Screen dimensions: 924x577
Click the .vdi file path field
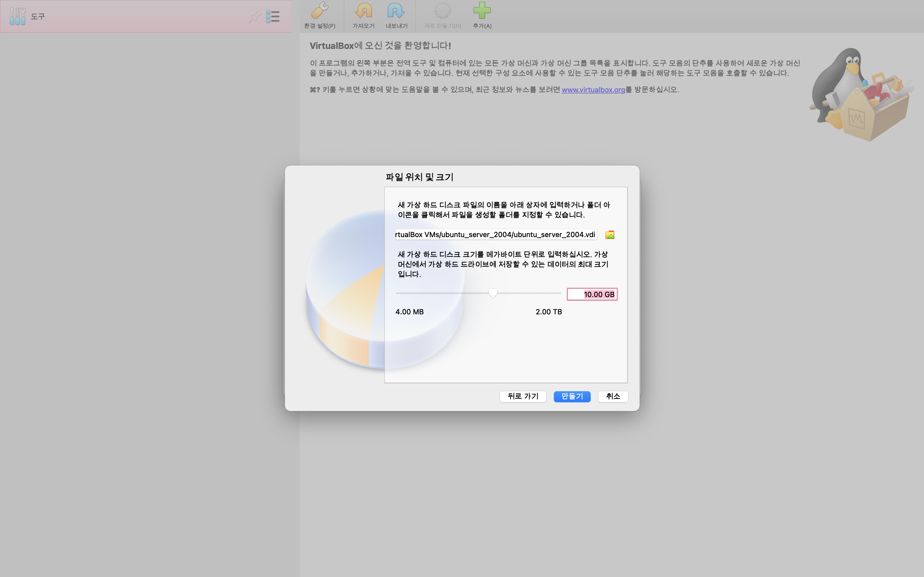[x=495, y=235]
